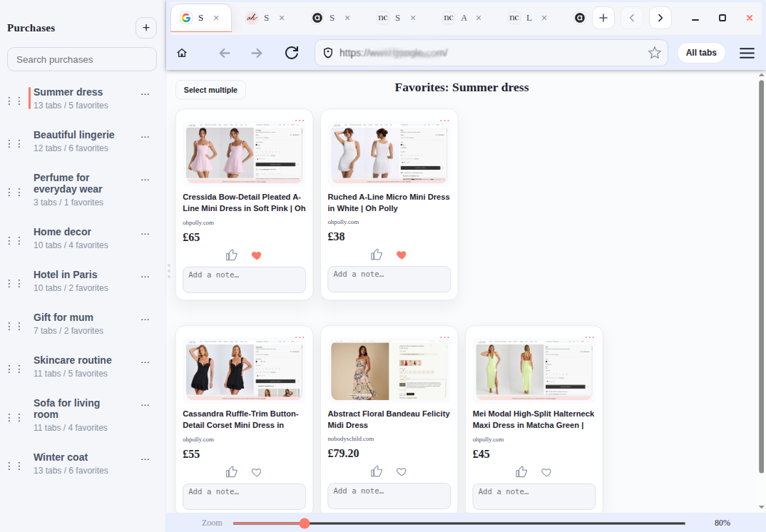This screenshot has width=766, height=532.
Task: Open the hamburger menu
Action: pyautogui.click(x=747, y=53)
